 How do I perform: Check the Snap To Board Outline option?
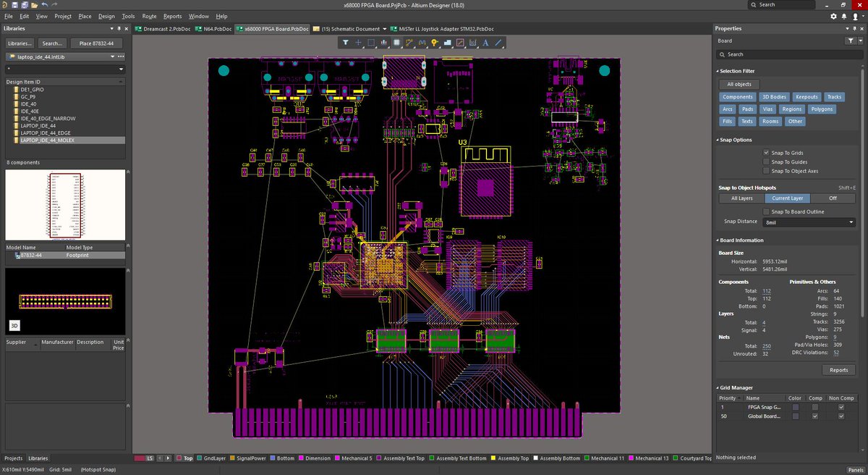pyautogui.click(x=766, y=211)
